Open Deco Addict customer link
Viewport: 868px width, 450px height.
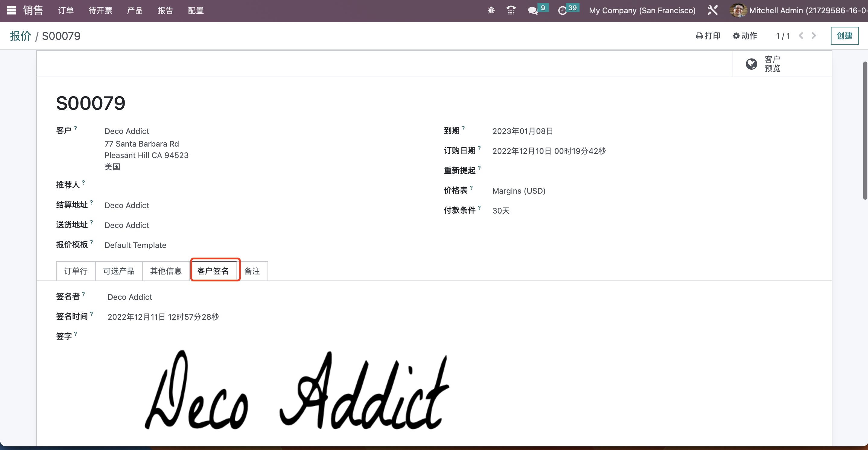(x=127, y=131)
